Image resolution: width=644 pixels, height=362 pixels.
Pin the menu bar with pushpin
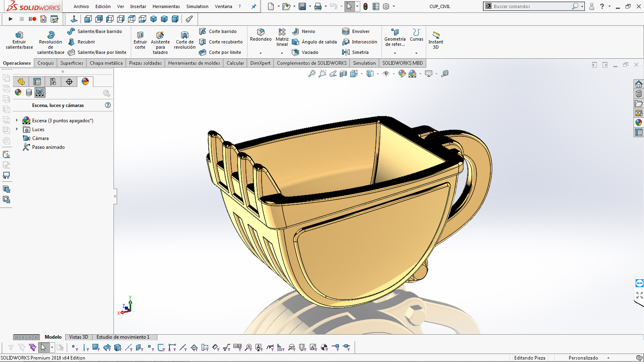[x=254, y=6]
